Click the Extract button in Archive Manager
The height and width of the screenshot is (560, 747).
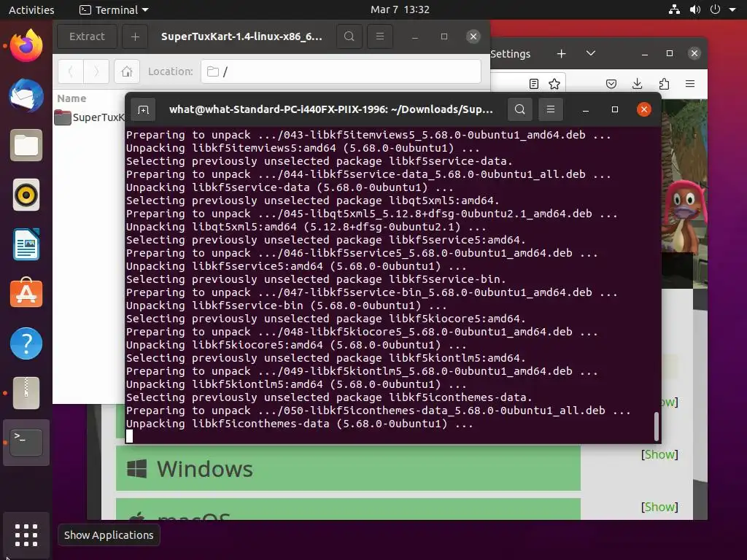pyautogui.click(x=87, y=36)
